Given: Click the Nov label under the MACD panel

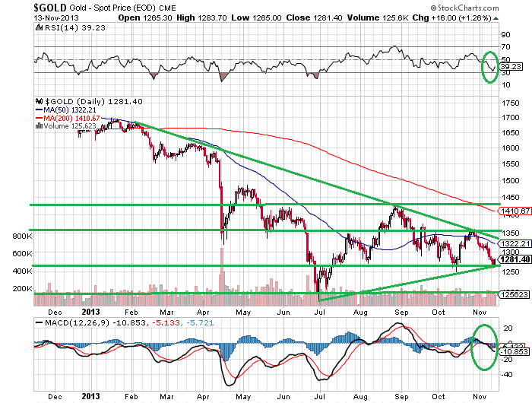Looking at the screenshot, I should pos(480,397).
